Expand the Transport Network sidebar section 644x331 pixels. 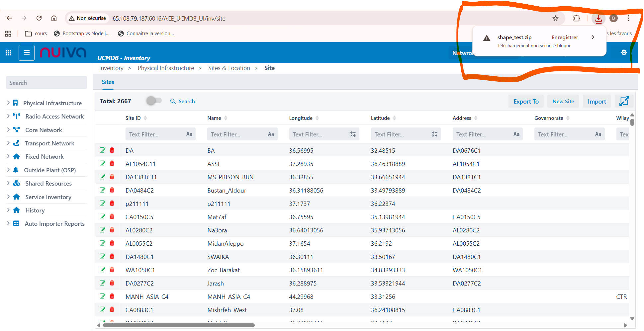[x=8, y=143]
